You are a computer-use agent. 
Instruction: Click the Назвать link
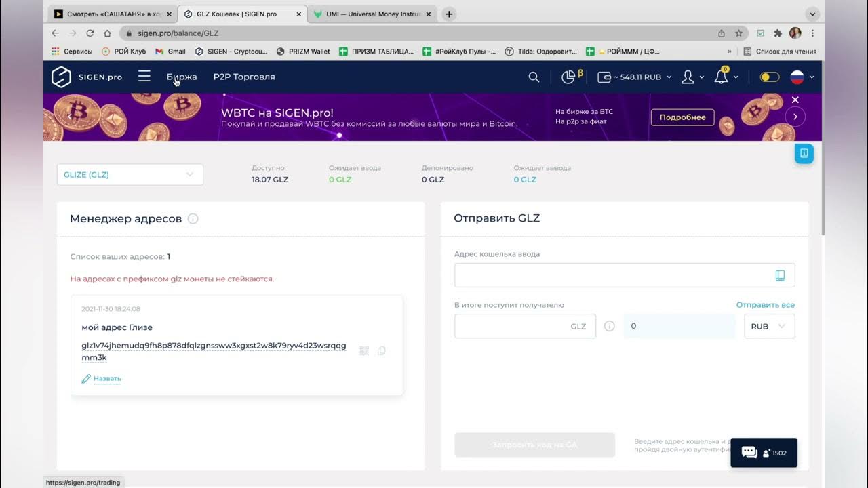(x=107, y=379)
